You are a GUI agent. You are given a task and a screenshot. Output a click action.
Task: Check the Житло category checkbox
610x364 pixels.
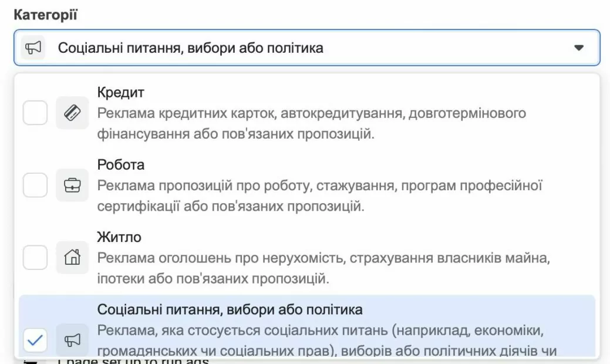pyautogui.click(x=35, y=257)
